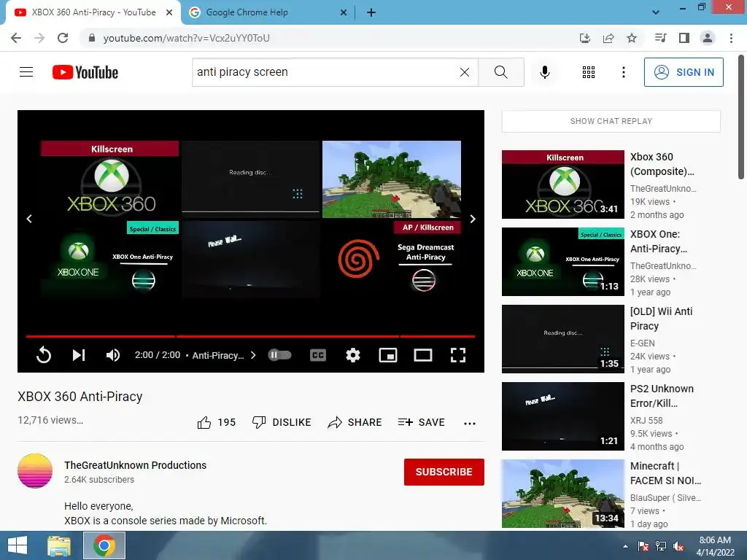Open YouTube settings three-dot menu
The width and height of the screenshot is (747, 560).
coord(624,72)
